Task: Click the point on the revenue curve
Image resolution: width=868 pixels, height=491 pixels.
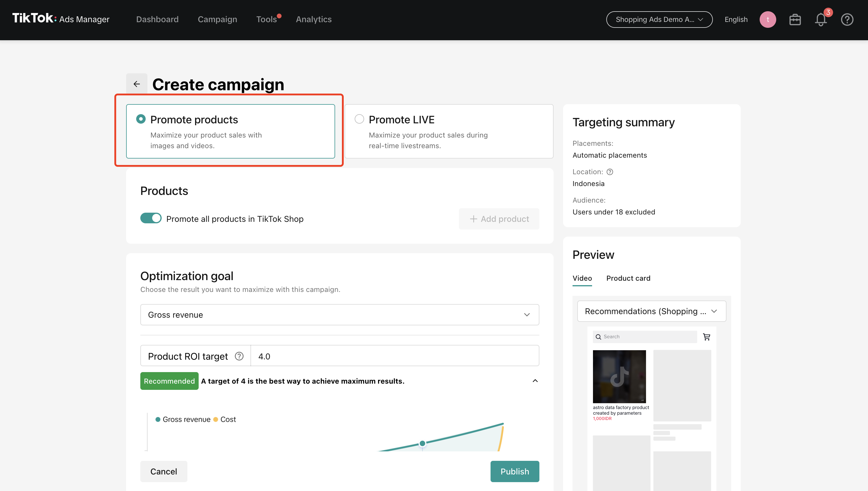Action: point(422,443)
